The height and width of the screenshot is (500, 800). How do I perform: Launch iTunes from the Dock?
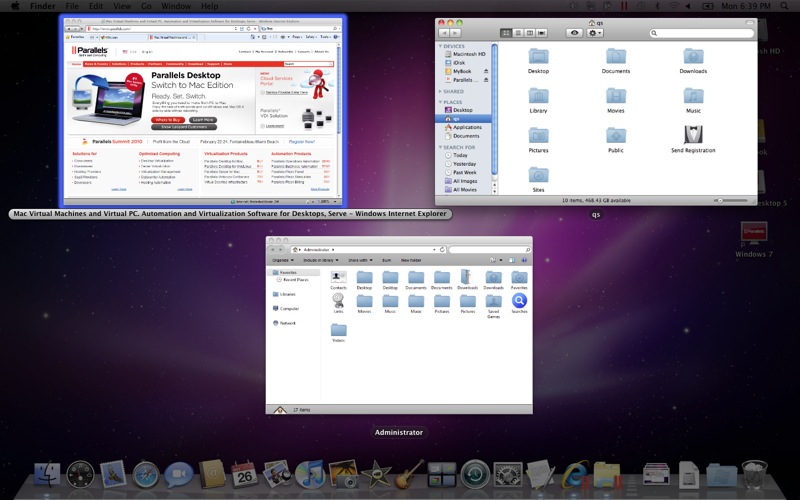309,475
